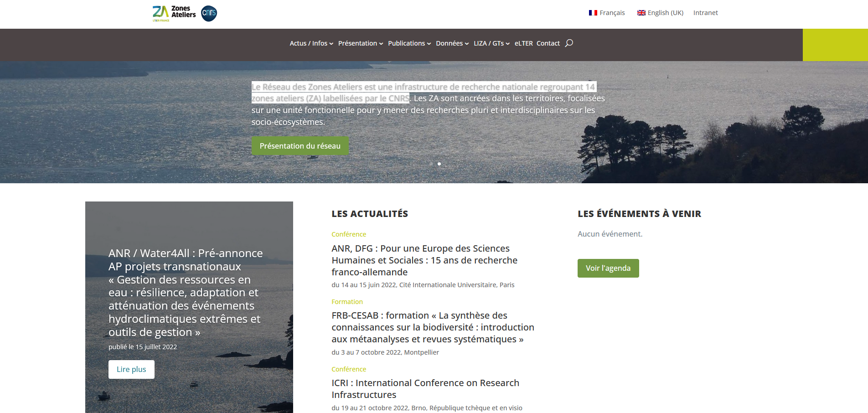Open the Contact page
868x413 pixels.
click(x=548, y=43)
